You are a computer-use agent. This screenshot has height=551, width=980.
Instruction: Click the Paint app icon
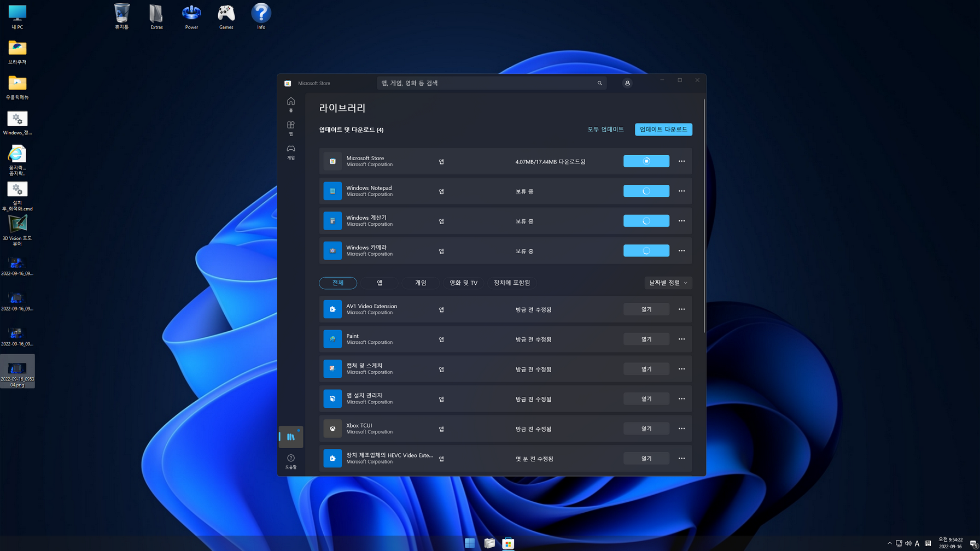click(332, 339)
